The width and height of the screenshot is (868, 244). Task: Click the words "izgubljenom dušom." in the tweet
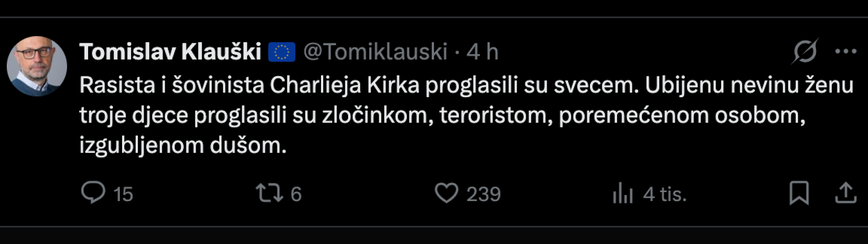[183, 145]
